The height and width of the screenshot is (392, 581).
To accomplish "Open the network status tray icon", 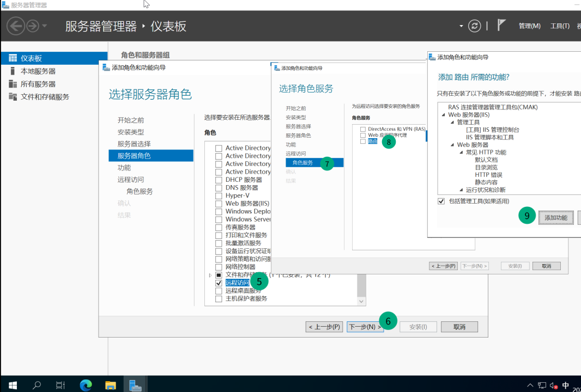I will (542, 385).
